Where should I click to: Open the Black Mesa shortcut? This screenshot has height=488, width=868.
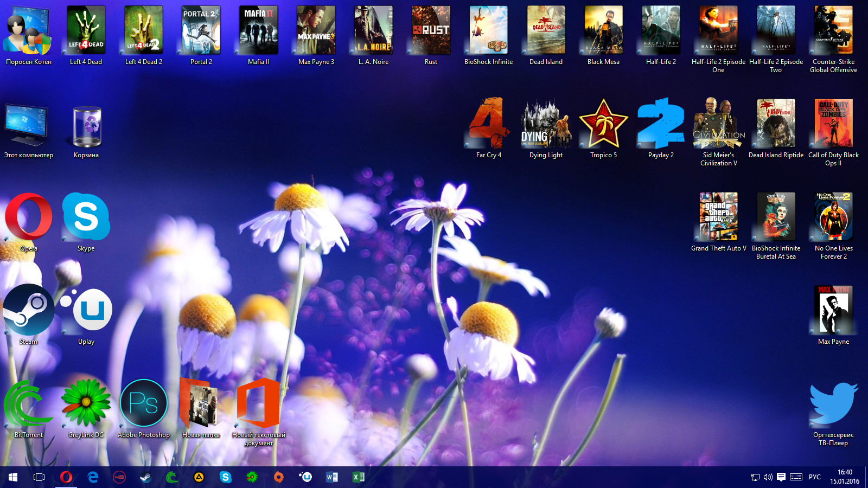pos(603,30)
